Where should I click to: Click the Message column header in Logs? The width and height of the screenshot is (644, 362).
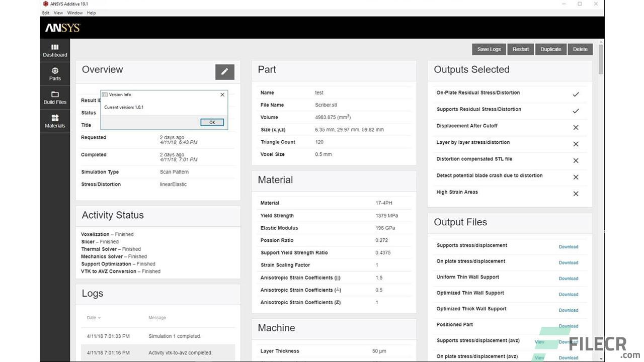point(157,318)
